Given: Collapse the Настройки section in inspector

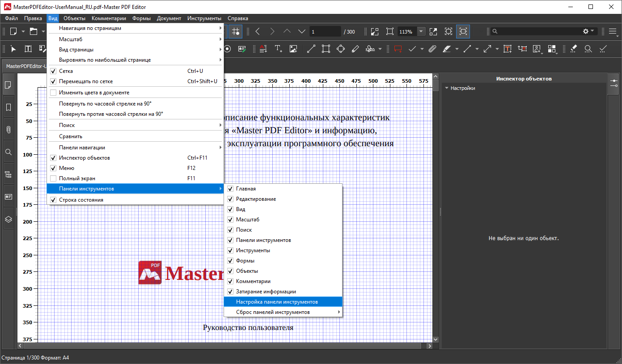Looking at the screenshot, I should point(446,88).
